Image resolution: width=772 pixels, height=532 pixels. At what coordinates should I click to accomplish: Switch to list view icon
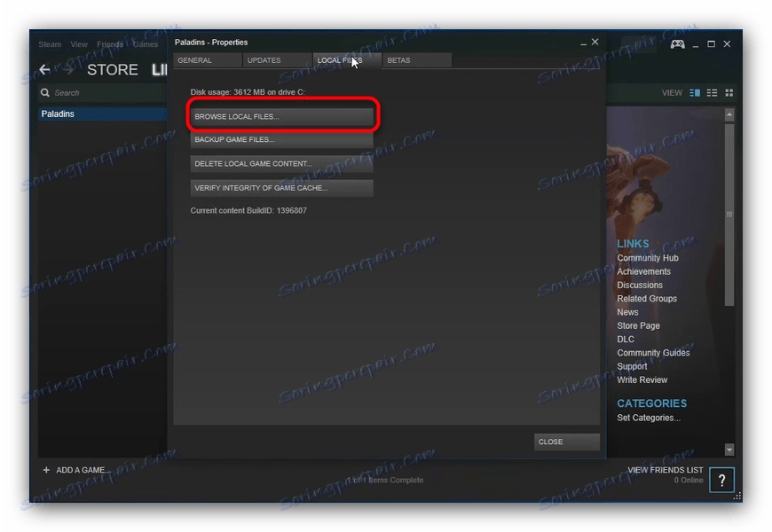[x=712, y=92]
